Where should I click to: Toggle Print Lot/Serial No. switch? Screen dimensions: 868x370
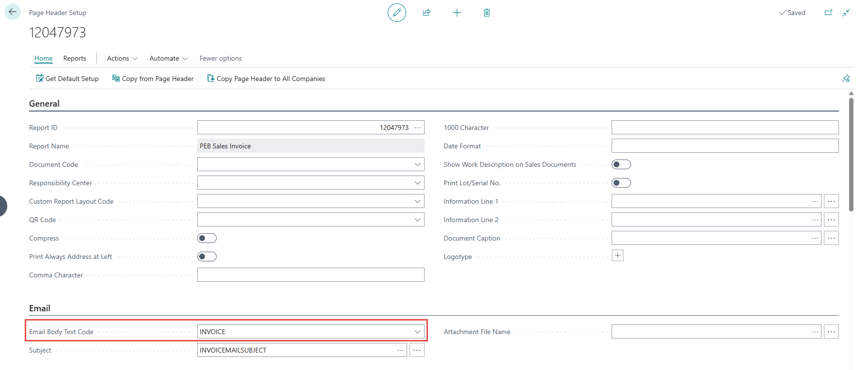click(x=621, y=183)
